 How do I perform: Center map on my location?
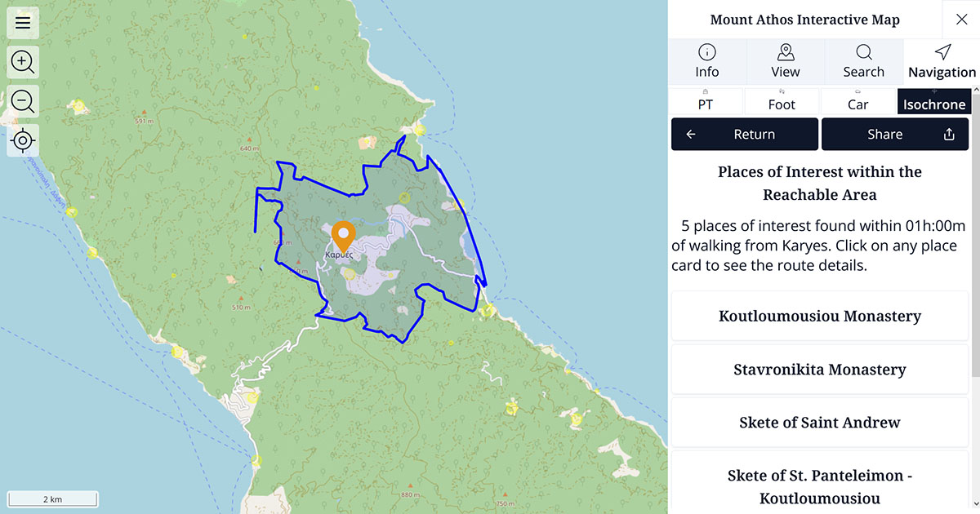[x=23, y=141]
